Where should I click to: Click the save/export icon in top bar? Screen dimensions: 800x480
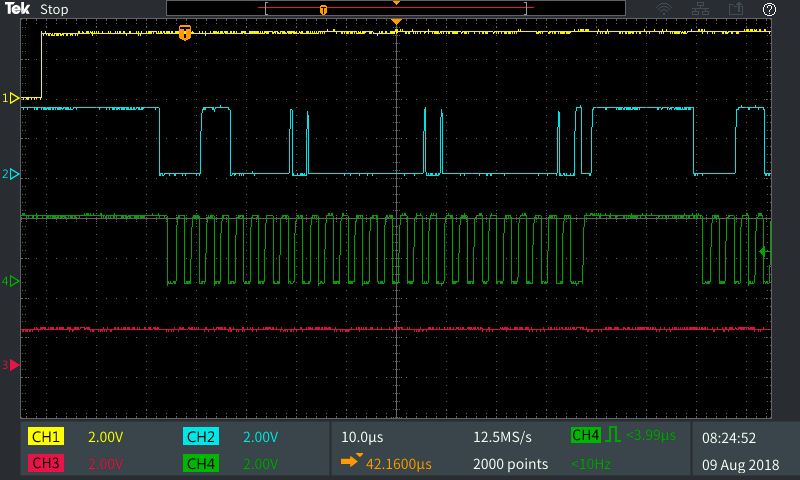736,9
